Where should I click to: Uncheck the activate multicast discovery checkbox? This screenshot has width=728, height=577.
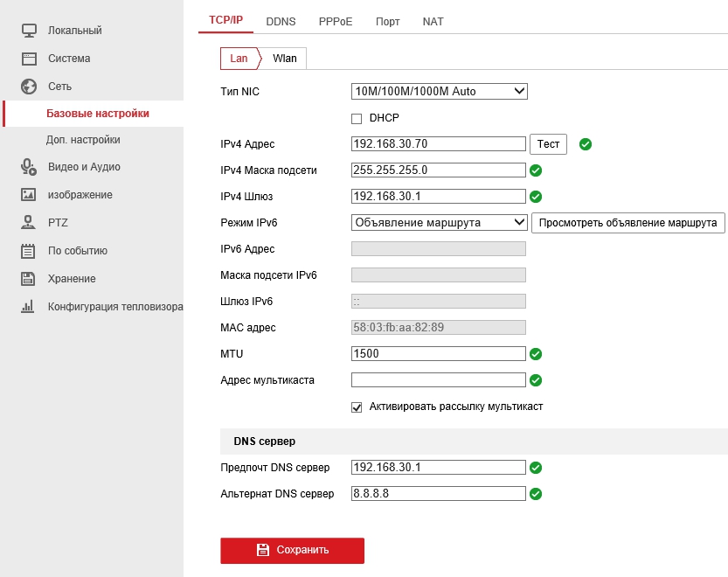click(357, 407)
